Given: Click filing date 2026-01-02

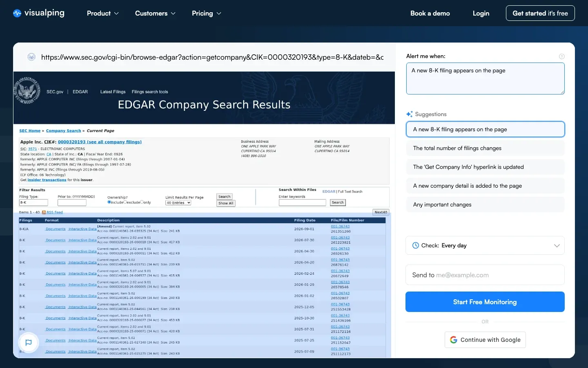Looking at the screenshot, I should pyautogui.click(x=304, y=296).
